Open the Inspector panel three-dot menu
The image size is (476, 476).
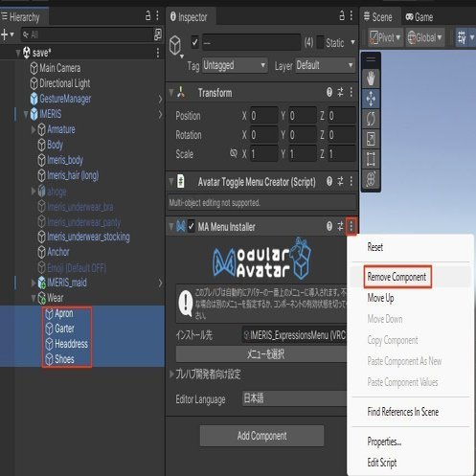click(351, 15)
